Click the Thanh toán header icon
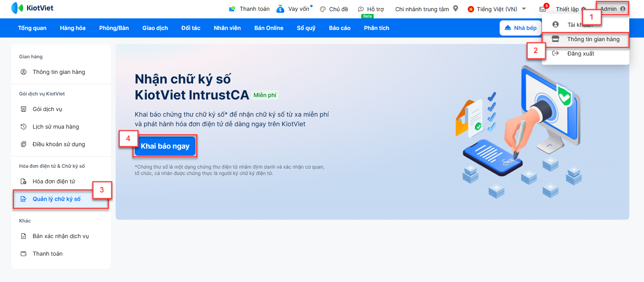644x282 pixels. pos(232,9)
